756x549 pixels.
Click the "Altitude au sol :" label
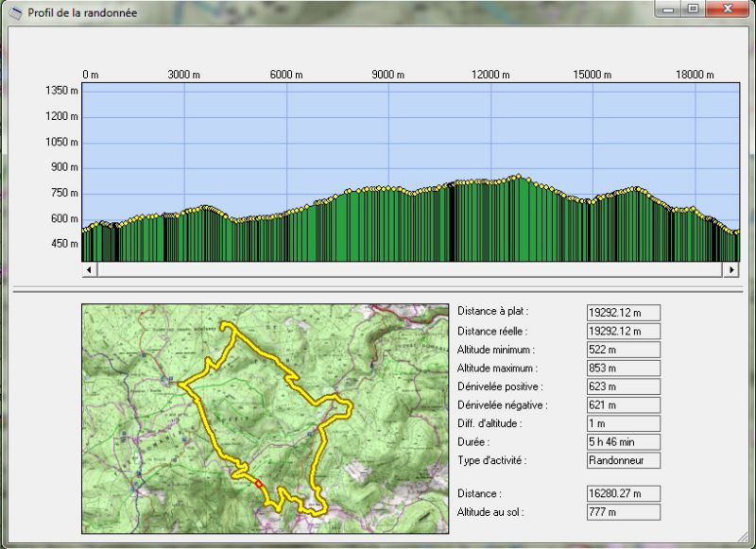pos(490,512)
